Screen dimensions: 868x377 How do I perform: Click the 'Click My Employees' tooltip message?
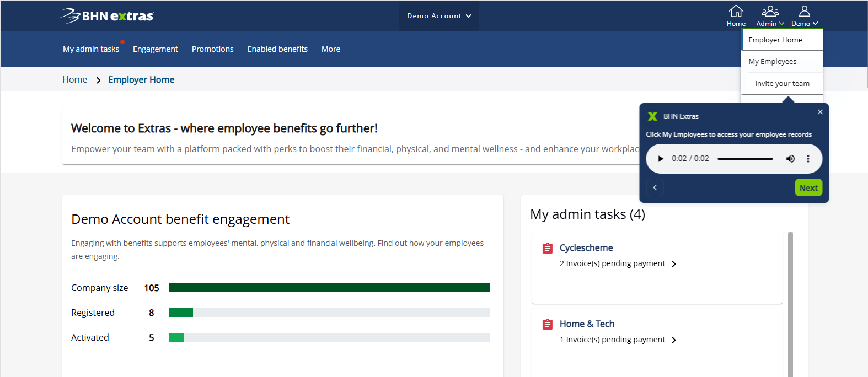pos(728,134)
